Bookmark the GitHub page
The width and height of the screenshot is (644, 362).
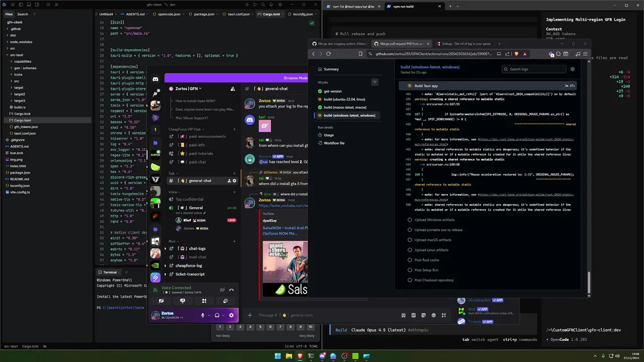pos(360,54)
